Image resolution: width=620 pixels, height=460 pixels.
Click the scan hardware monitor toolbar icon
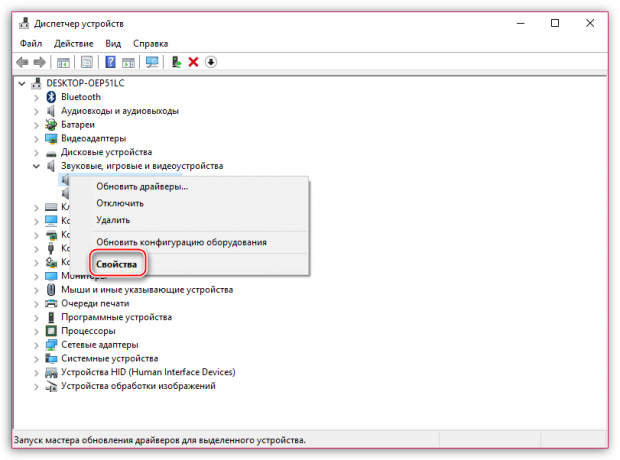click(x=152, y=62)
